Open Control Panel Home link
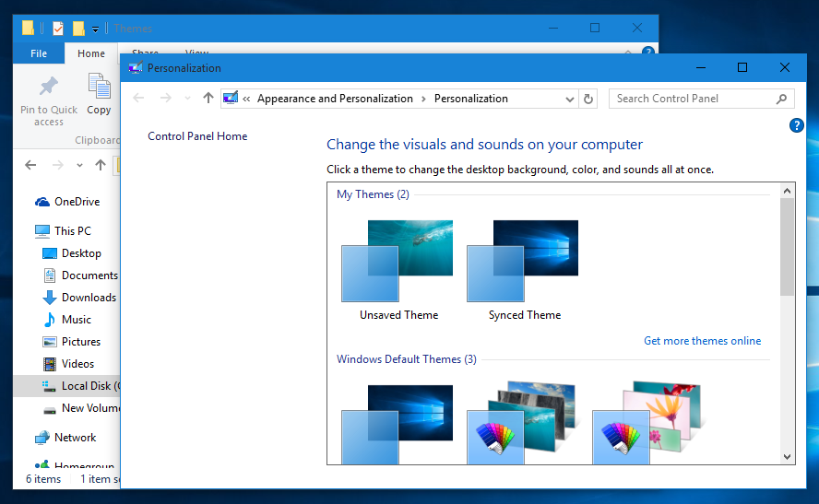The image size is (819, 504). click(x=197, y=136)
